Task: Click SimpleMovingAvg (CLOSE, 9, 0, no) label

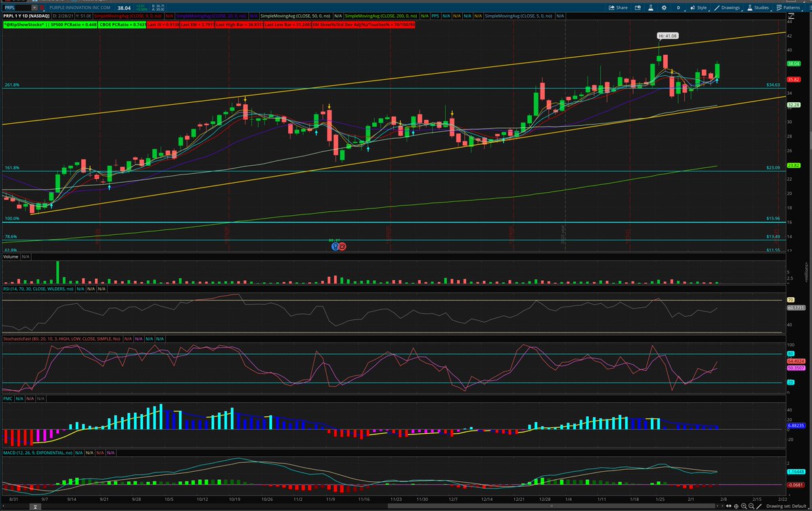Action: [127, 16]
